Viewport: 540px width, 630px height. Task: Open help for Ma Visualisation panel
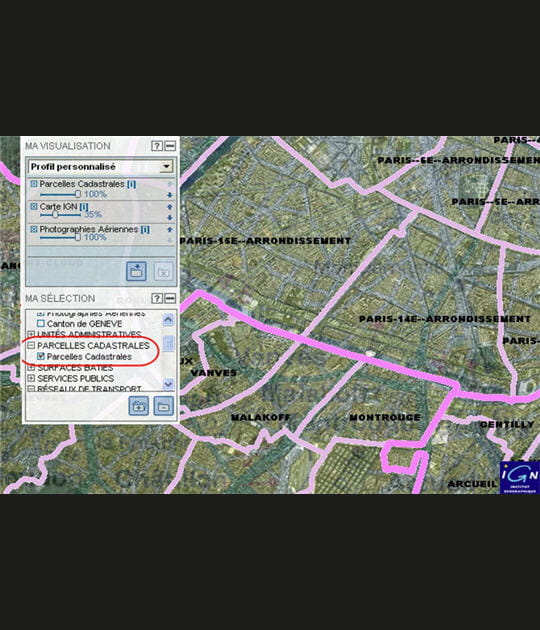[157, 146]
